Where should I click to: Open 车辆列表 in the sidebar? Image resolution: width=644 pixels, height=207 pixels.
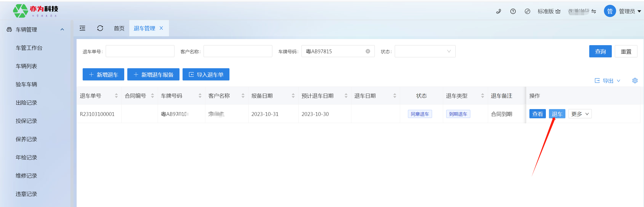click(26, 66)
